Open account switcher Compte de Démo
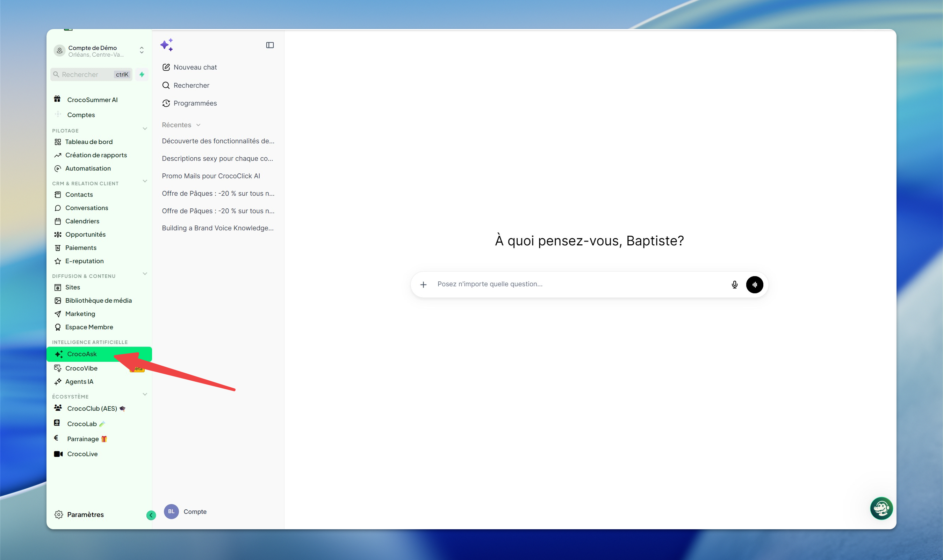943x560 pixels. pos(99,51)
